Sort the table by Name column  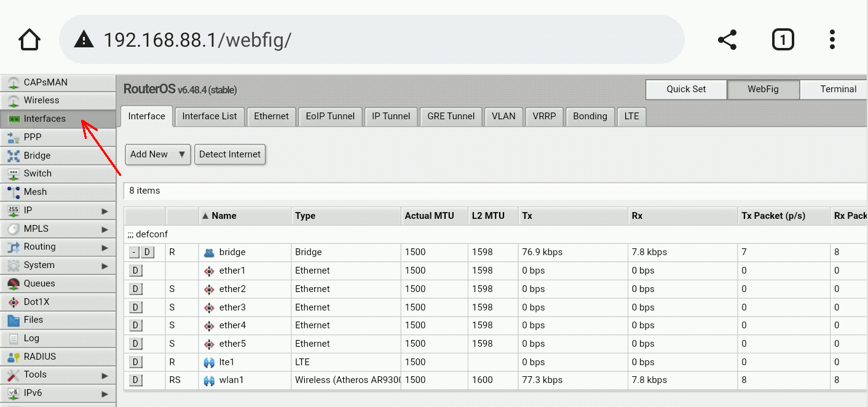[x=245, y=216]
